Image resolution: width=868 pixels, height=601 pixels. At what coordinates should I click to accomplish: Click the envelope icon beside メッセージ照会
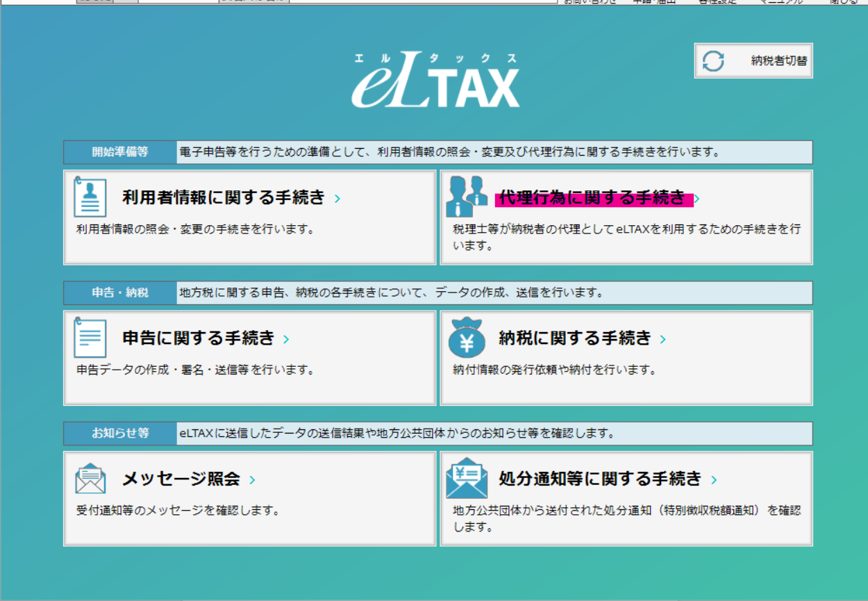90,479
